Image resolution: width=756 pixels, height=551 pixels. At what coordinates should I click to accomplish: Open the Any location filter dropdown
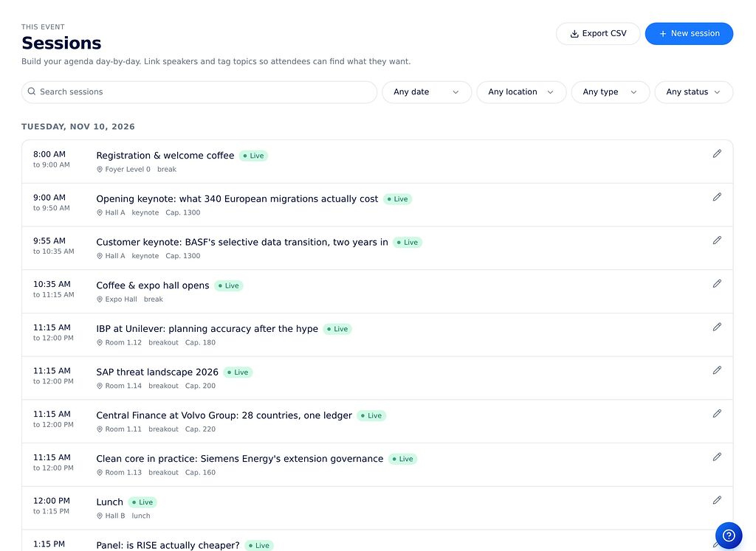(x=521, y=92)
